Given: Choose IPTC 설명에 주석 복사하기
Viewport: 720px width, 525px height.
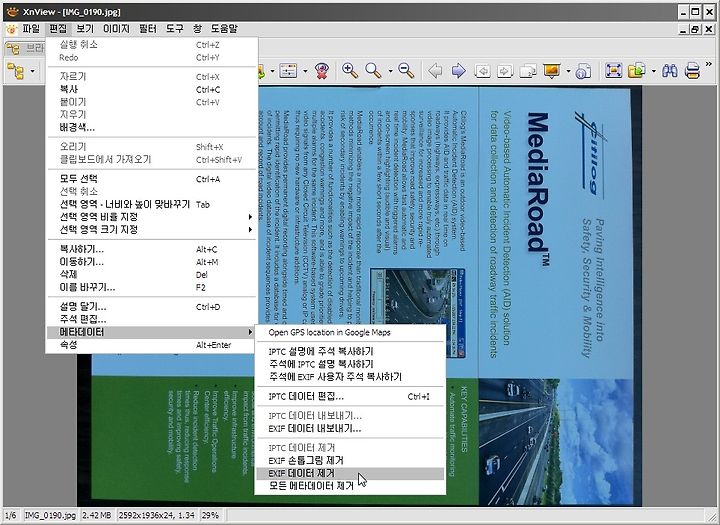Looking at the screenshot, I should coord(350,351).
